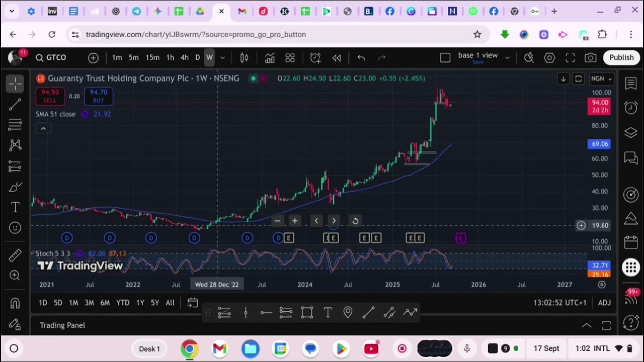This screenshot has width=644, height=362.
Task: Switch to the 5m timeframe
Action: (133, 58)
